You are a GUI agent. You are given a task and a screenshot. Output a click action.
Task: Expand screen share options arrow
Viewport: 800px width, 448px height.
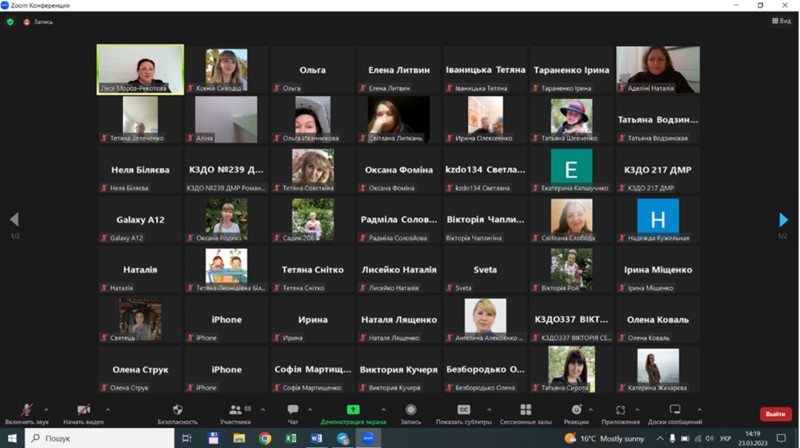[x=383, y=410]
